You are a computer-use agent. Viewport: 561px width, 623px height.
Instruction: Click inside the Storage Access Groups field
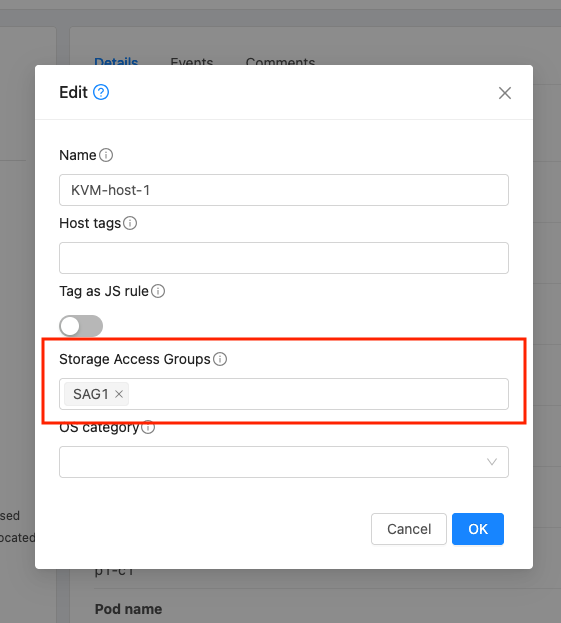pos(284,394)
